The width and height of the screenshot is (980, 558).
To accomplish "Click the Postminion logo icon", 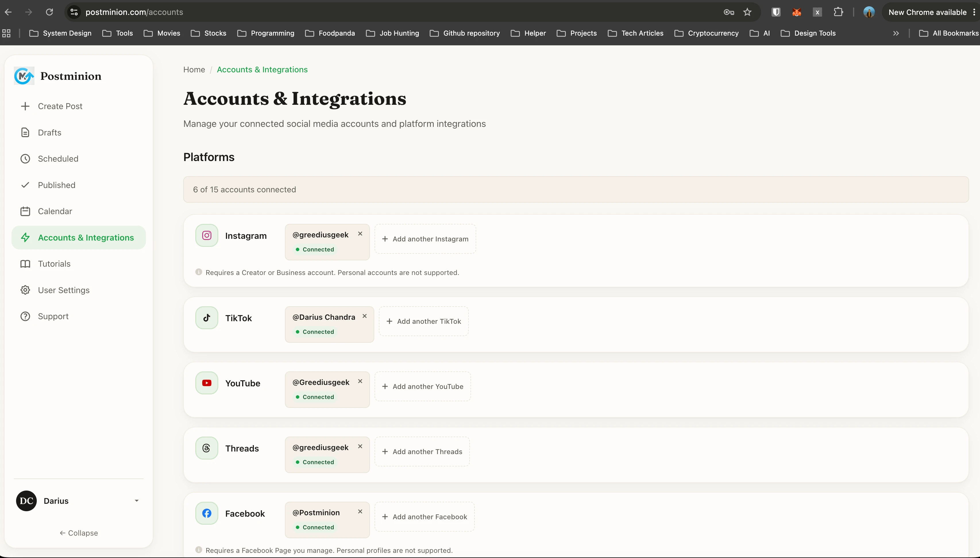I will pyautogui.click(x=24, y=76).
